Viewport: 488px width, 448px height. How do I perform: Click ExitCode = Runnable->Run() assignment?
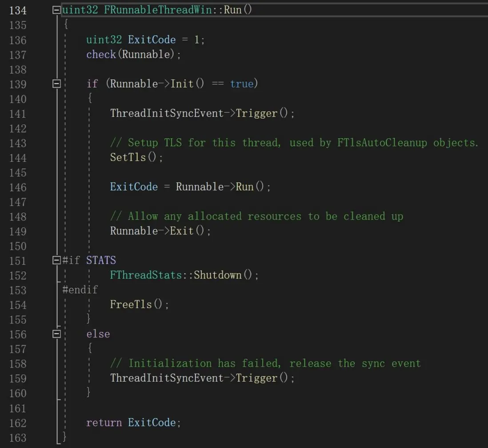(190, 187)
